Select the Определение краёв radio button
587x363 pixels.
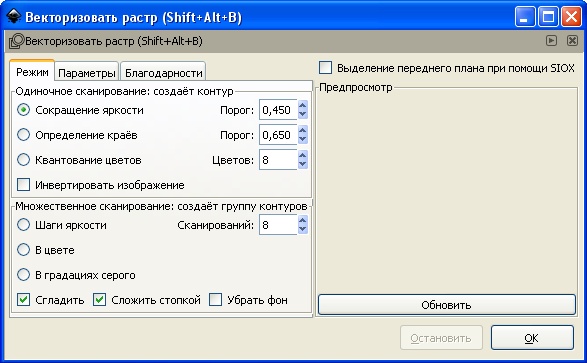tap(23, 135)
